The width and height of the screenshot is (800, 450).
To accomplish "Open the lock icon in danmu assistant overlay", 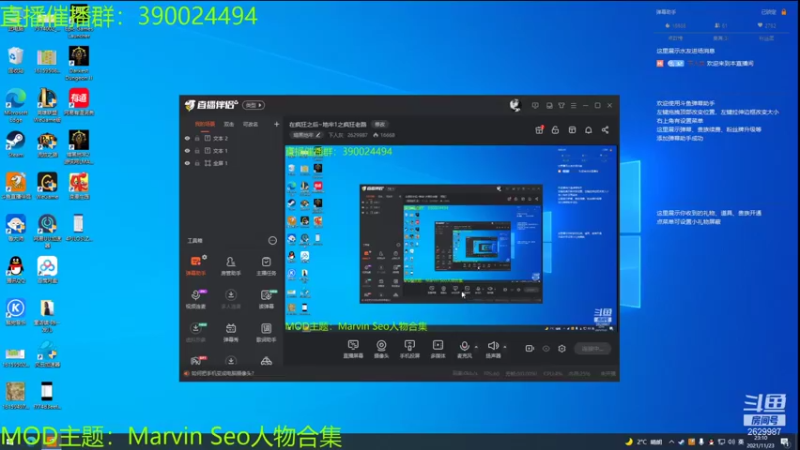I will click(x=784, y=12).
